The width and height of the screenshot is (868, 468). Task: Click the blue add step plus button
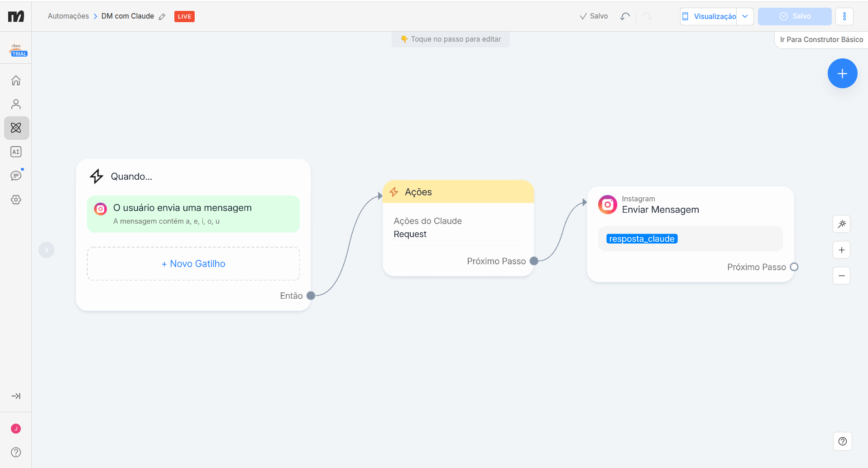[x=842, y=73]
